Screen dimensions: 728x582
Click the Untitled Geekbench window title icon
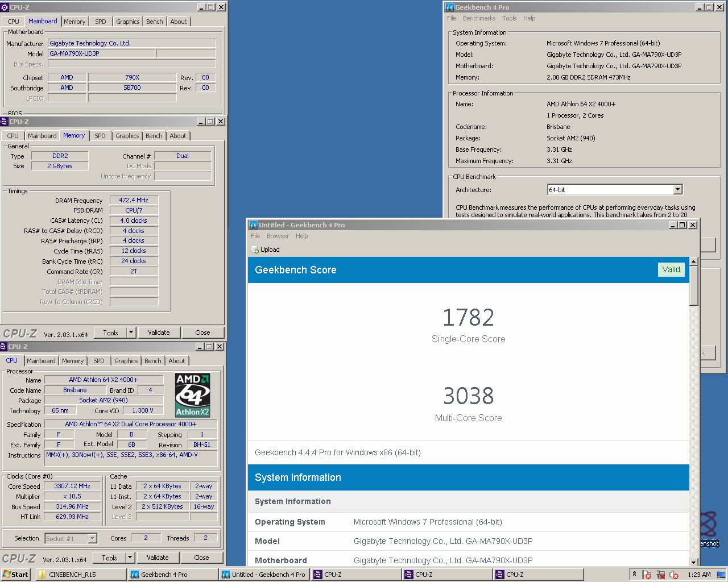[x=254, y=225]
